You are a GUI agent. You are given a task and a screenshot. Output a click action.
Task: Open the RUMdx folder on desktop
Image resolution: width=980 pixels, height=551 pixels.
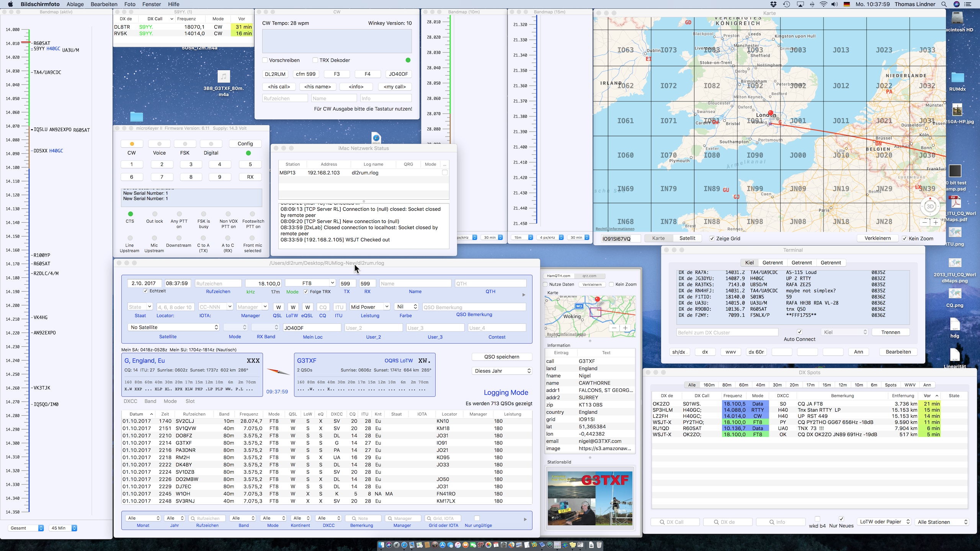point(957,78)
